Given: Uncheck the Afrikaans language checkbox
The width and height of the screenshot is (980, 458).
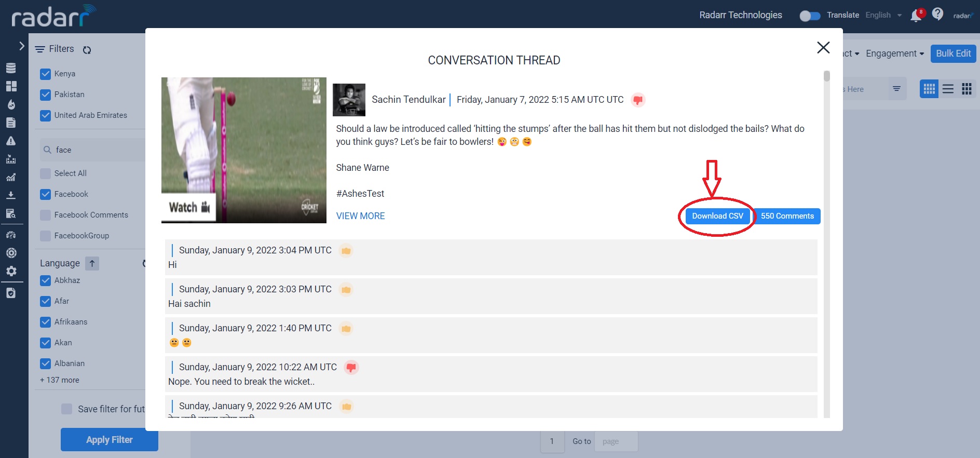Looking at the screenshot, I should tap(46, 322).
